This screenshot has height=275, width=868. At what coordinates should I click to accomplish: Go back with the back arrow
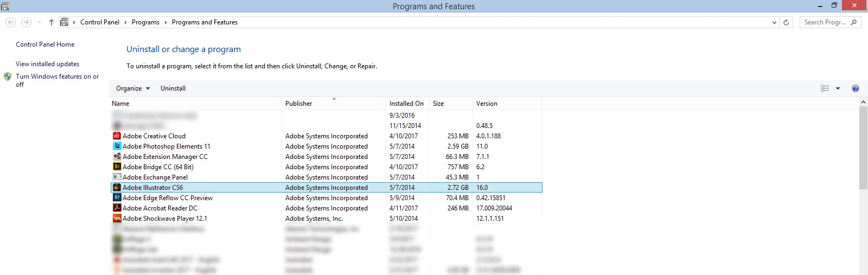(x=10, y=22)
